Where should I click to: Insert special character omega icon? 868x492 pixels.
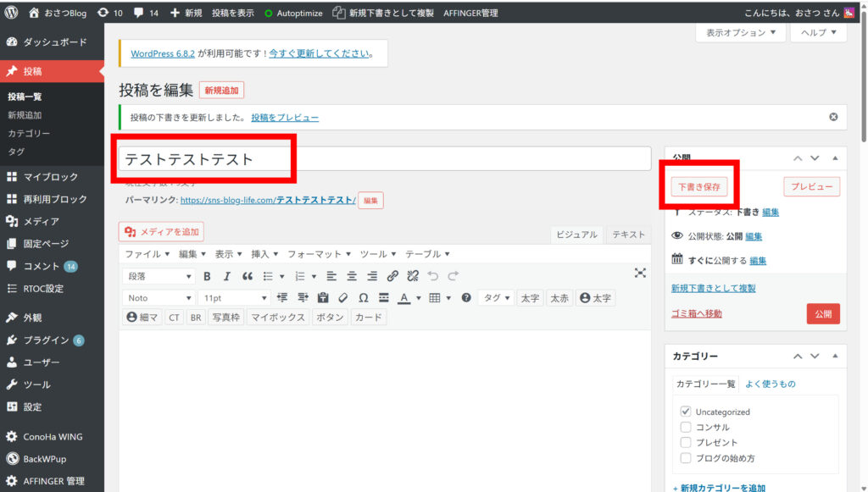click(x=363, y=298)
